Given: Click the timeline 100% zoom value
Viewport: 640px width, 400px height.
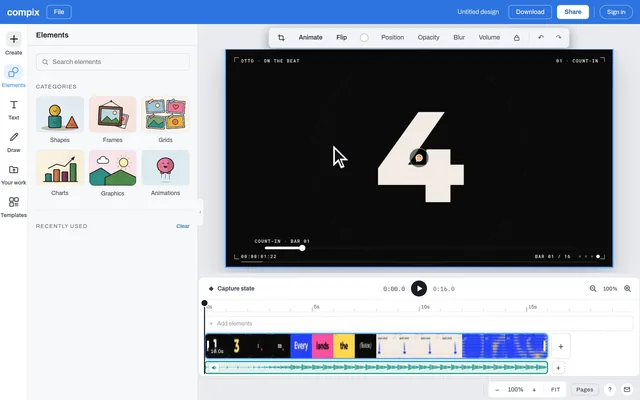Looking at the screenshot, I should [x=610, y=289].
